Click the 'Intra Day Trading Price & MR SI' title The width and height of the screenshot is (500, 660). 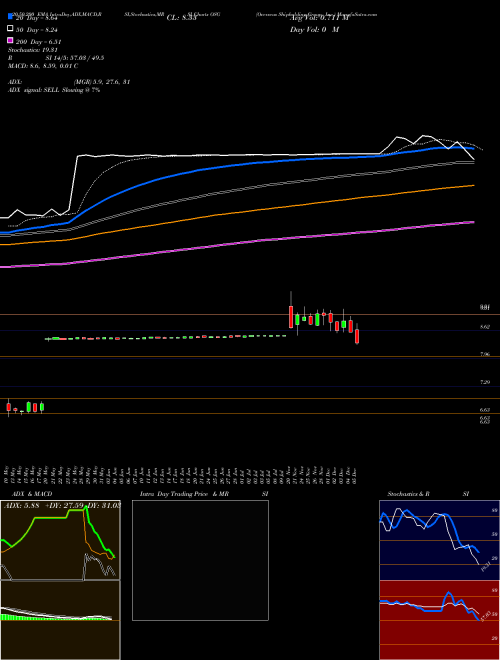pyautogui.click(x=204, y=494)
